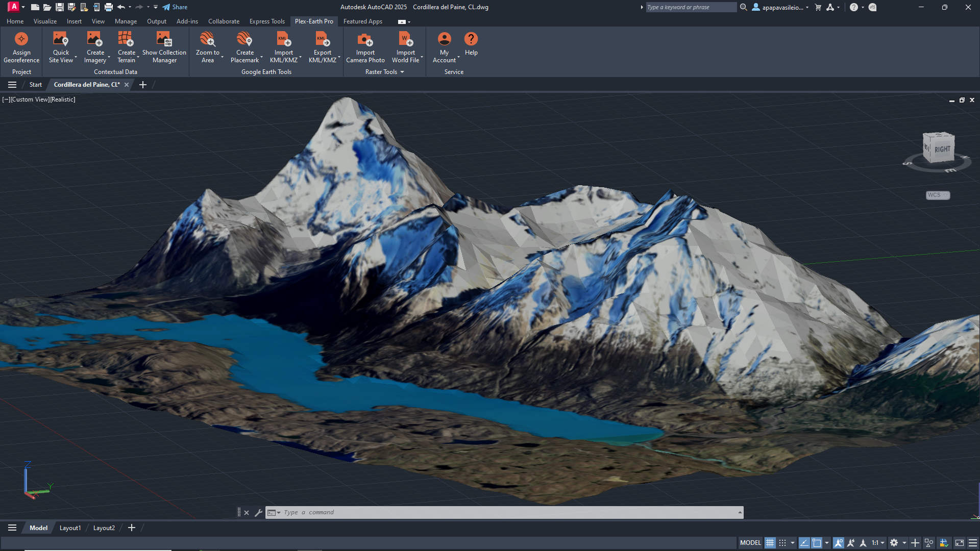This screenshot has height=551, width=980.
Task: Activate the Zoom to Area tool
Action: tap(207, 45)
